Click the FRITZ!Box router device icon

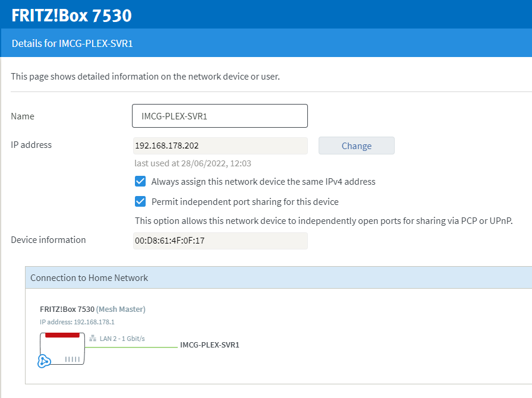click(62, 349)
